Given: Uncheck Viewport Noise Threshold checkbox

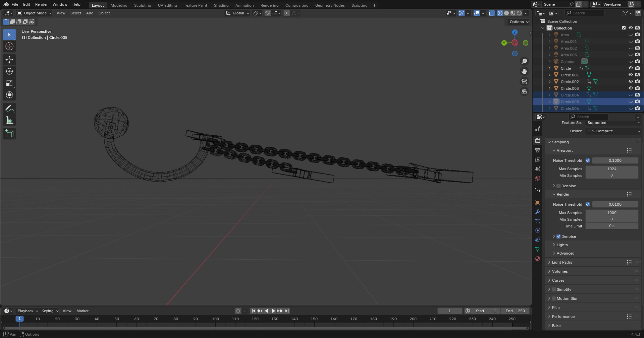Looking at the screenshot, I should click(588, 160).
